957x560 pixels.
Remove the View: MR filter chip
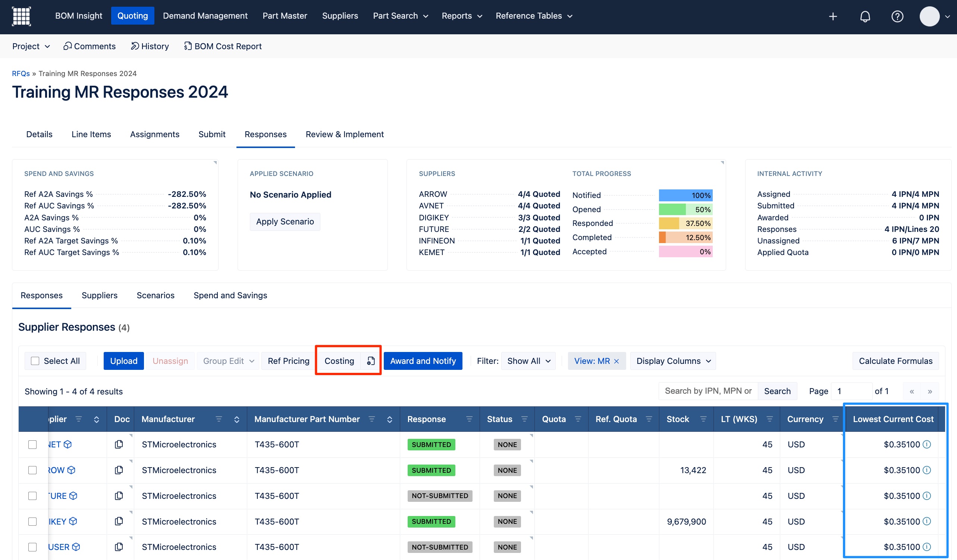(616, 361)
